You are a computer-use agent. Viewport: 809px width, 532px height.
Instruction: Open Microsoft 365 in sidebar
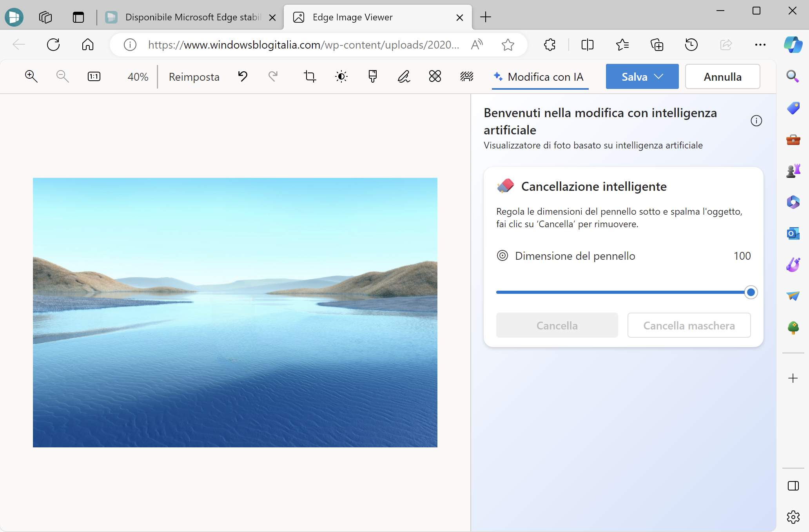pos(793,202)
